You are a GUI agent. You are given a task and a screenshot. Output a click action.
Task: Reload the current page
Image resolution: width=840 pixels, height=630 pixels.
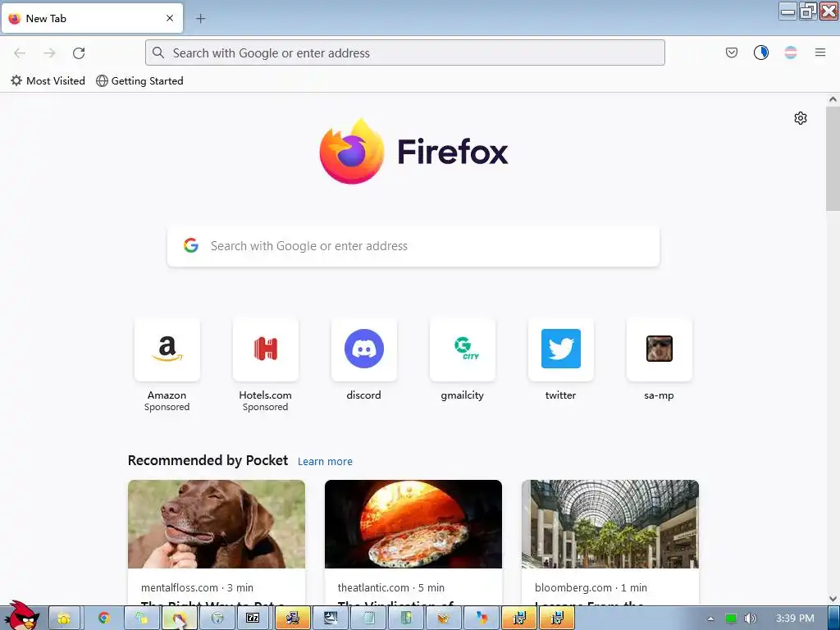click(79, 53)
